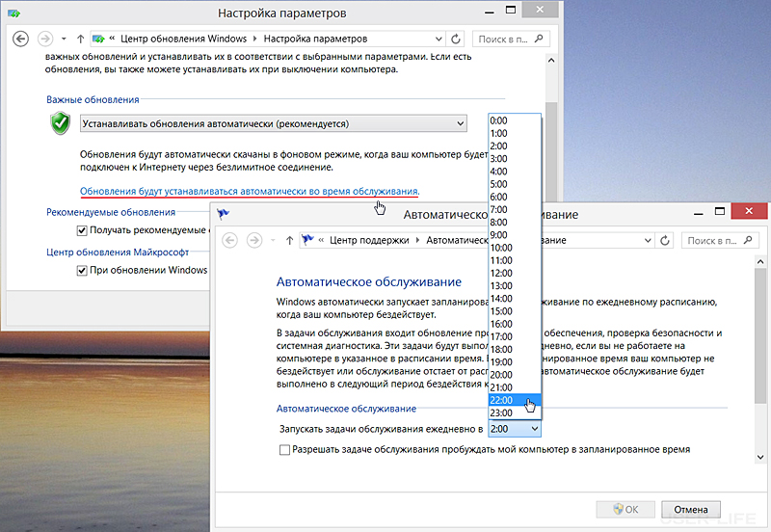Select 0:00 in the time list

[x=515, y=120]
